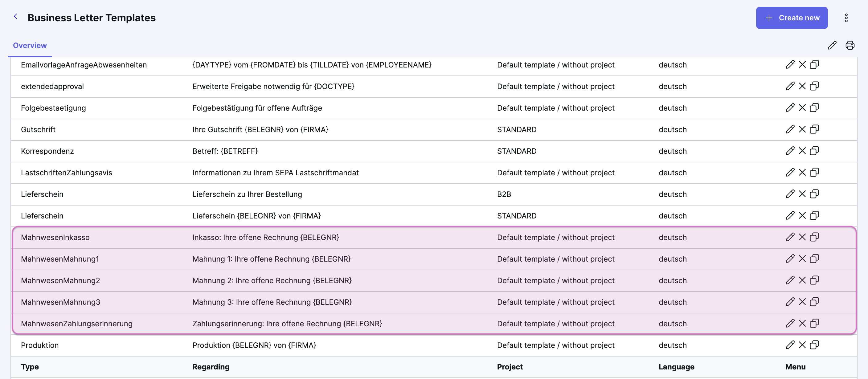Edit the Folgebestaetigung template
Image resolution: width=868 pixels, height=379 pixels.
[x=790, y=108]
